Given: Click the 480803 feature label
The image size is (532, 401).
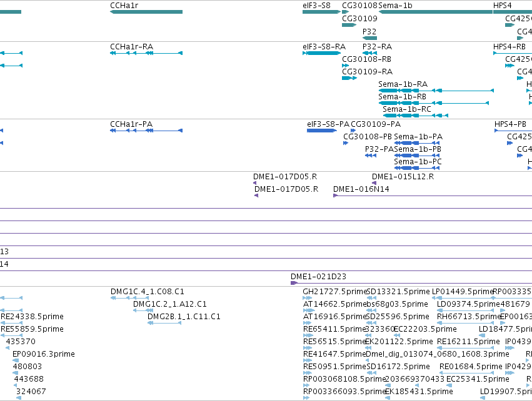Looking at the screenshot, I should click(x=27, y=367).
